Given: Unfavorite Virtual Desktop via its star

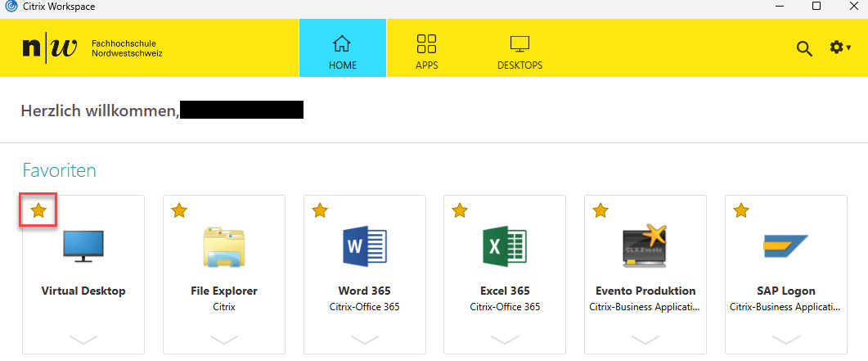Looking at the screenshot, I should [x=38, y=211].
